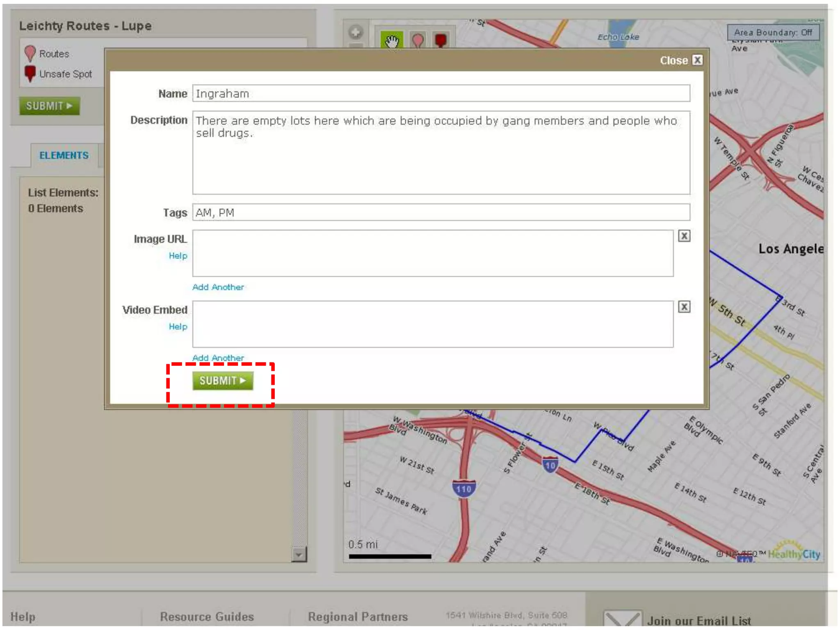Remove the Video Embed field

click(684, 307)
